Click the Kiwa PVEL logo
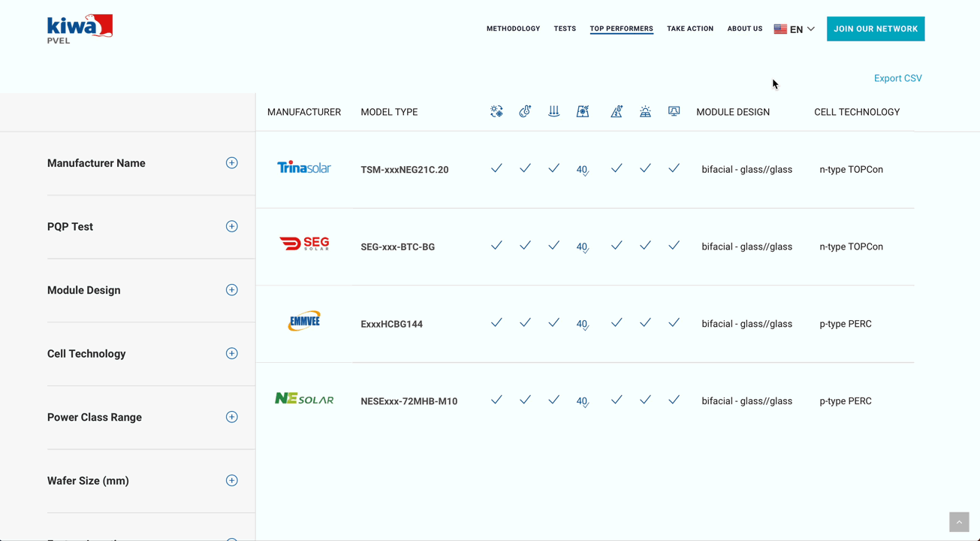The width and height of the screenshot is (980, 541). pyautogui.click(x=80, y=29)
